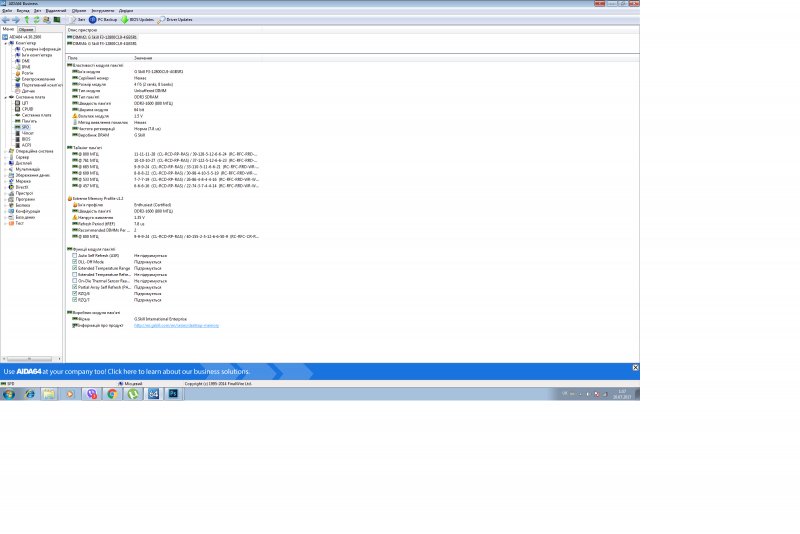Open the G.Skill product information link

pos(176,325)
